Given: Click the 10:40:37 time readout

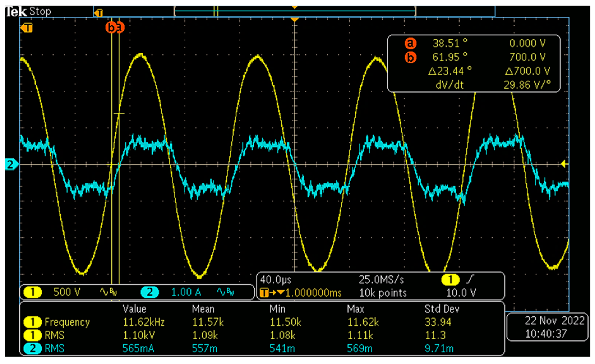Looking at the screenshot, I should [x=546, y=334].
